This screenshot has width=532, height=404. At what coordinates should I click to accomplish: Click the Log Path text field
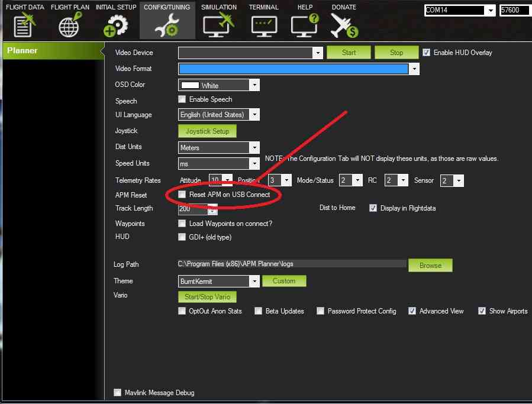coord(291,264)
